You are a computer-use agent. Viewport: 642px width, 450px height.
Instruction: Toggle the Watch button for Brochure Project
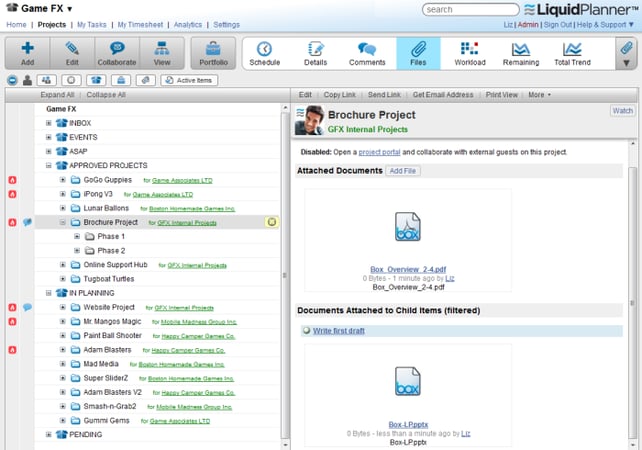click(x=622, y=111)
